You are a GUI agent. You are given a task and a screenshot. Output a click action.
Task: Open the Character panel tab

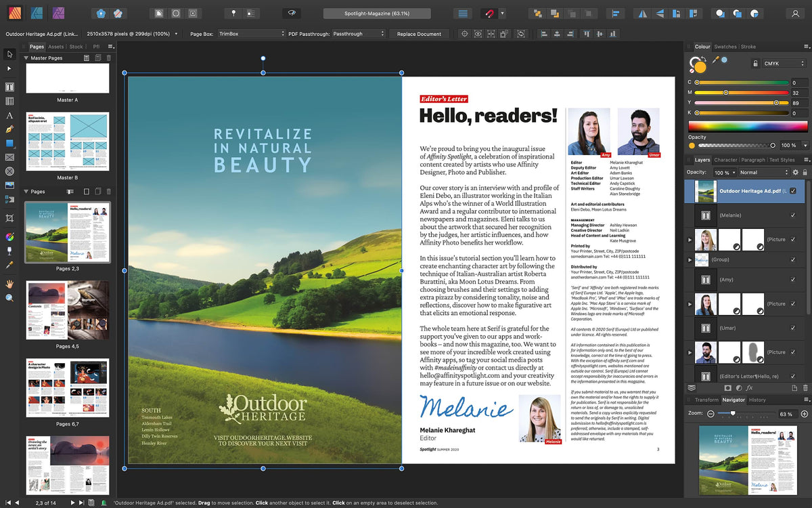pyautogui.click(x=725, y=161)
